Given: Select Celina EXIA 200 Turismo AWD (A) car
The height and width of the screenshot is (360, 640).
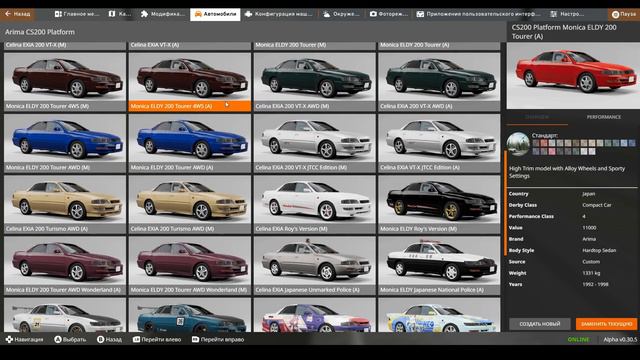Looking at the screenshot, I should pyautogui.click(x=65, y=204).
